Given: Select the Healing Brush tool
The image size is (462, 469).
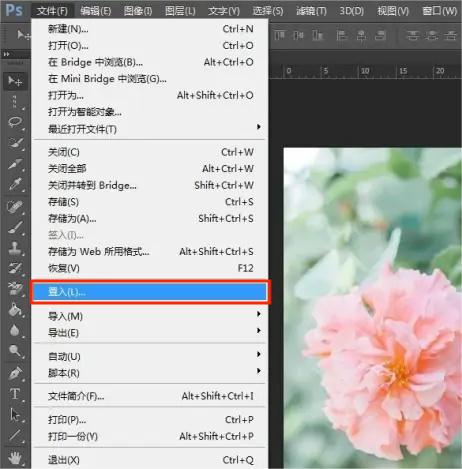Looking at the screenshot, I should [15, 207].
